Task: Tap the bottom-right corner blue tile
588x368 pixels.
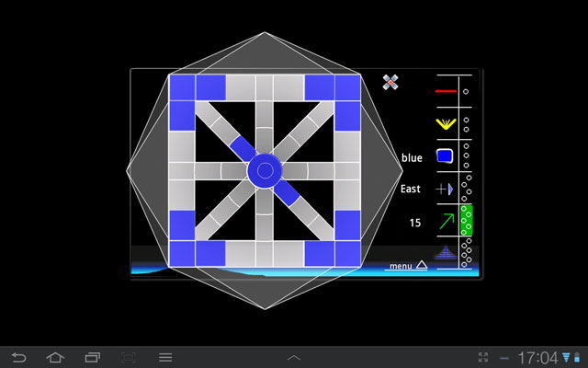Action: tap(347, 254)
